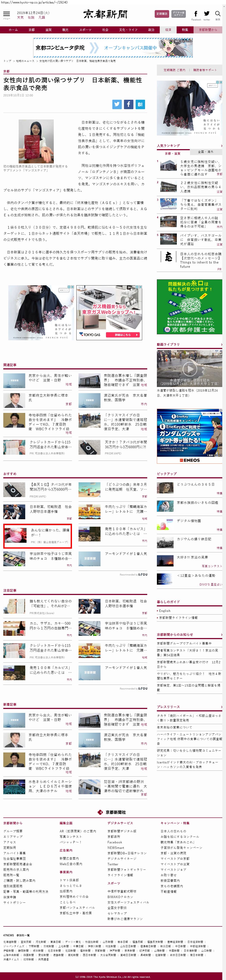Click the 定期購読 button in header

162,14
